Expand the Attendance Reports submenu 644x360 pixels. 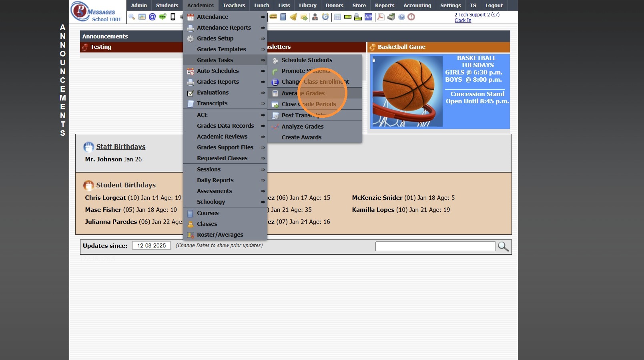[x=225, y=28]
